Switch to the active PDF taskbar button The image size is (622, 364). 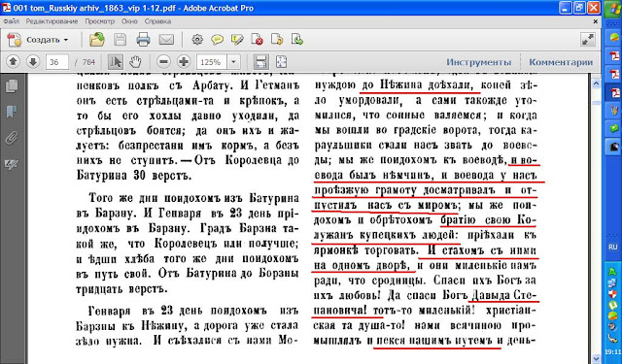click(614, 92)
